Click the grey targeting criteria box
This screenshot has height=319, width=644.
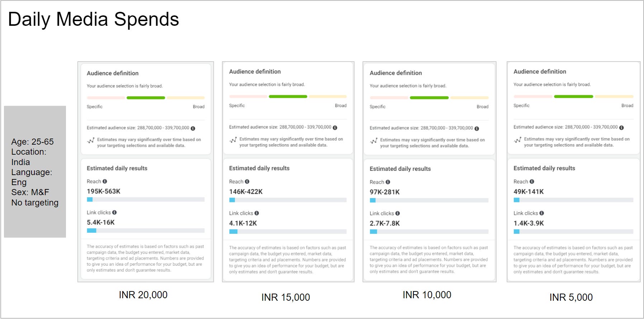point(35,171)
